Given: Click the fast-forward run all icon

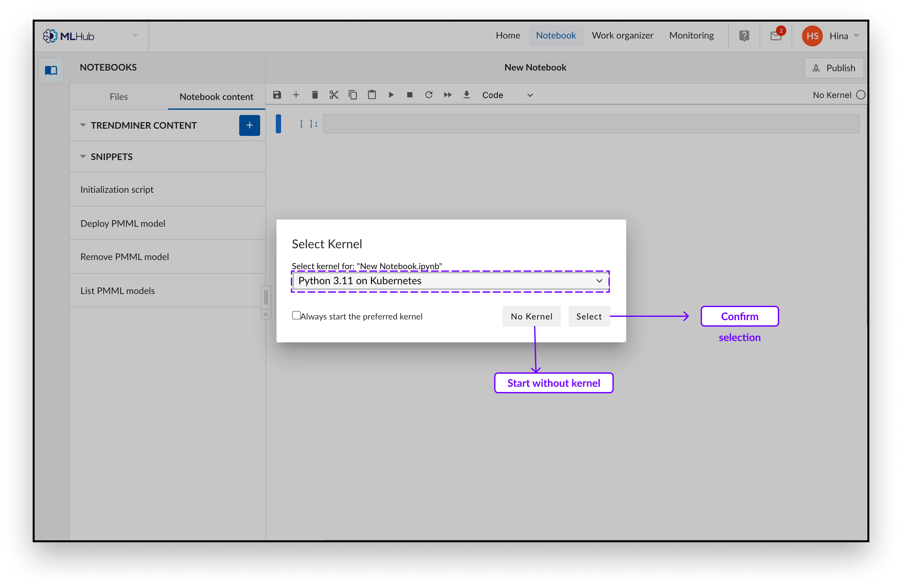Looking at the screenshot, I should [448, 95].
